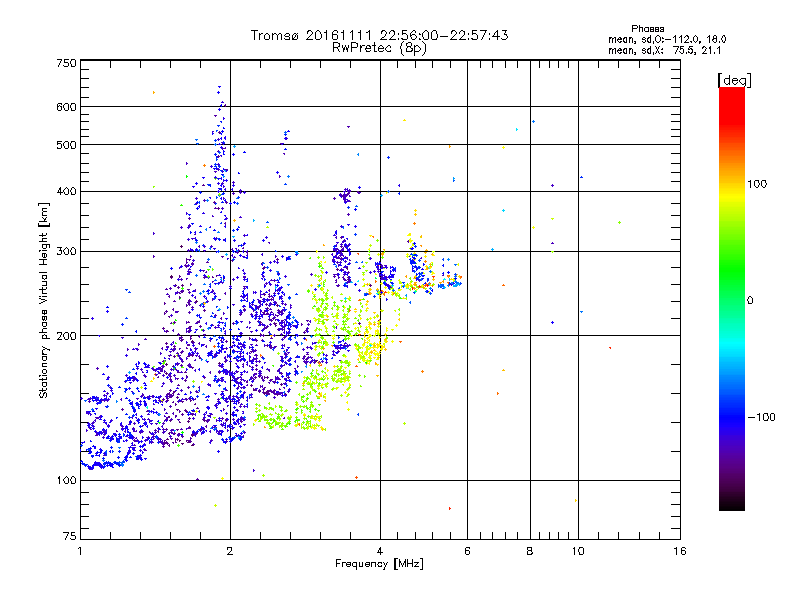This screenshot has width=800, height=600.
Task: Click the 'mean, sd,O:-112.0, 18.0' line
Action: pyautogui.click(x=667, y=39)
